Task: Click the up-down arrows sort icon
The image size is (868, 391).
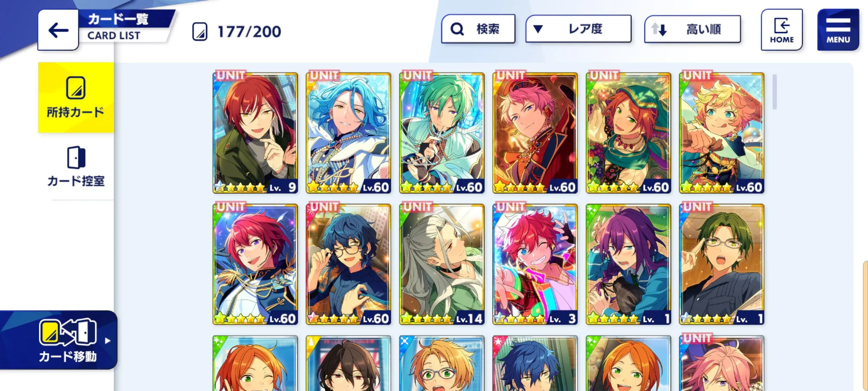Action: pyautogui.click(x=659, y=29)
